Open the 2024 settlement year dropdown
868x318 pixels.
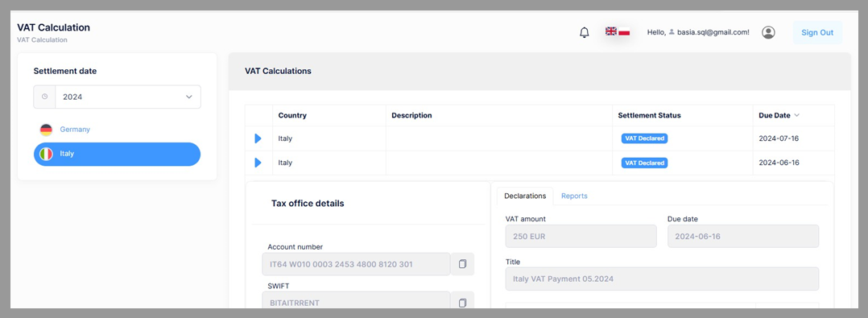[x=117, y=97]
